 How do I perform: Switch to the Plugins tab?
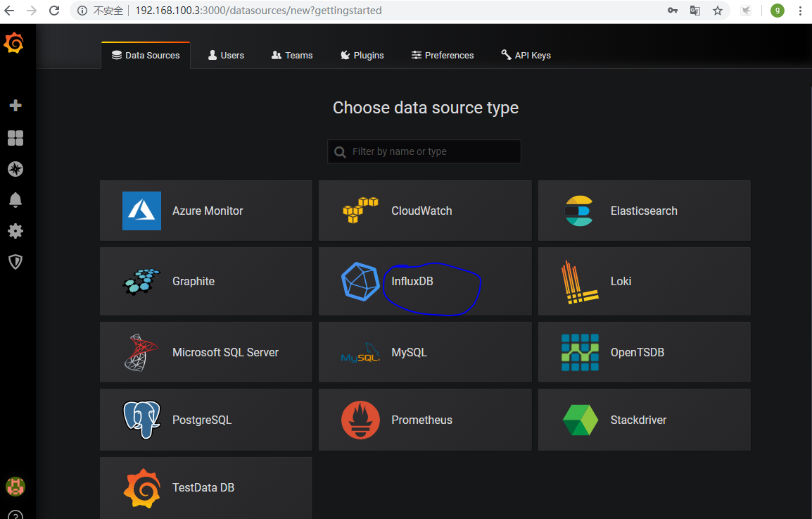click(362, 56)
